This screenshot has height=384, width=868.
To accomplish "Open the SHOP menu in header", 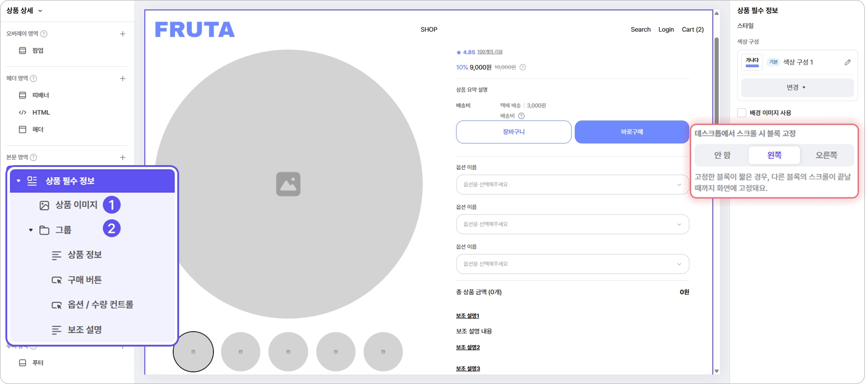I will pos(429,29).
